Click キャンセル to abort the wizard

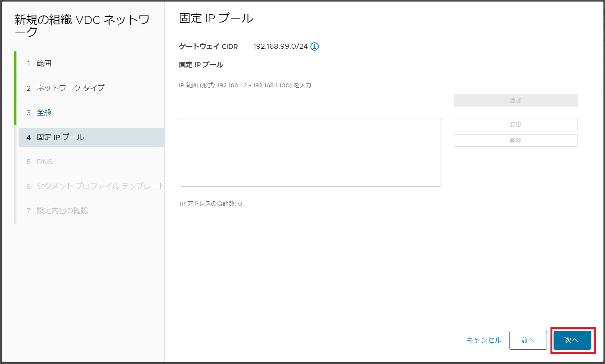pyautogui.click(x=483, y=340)
